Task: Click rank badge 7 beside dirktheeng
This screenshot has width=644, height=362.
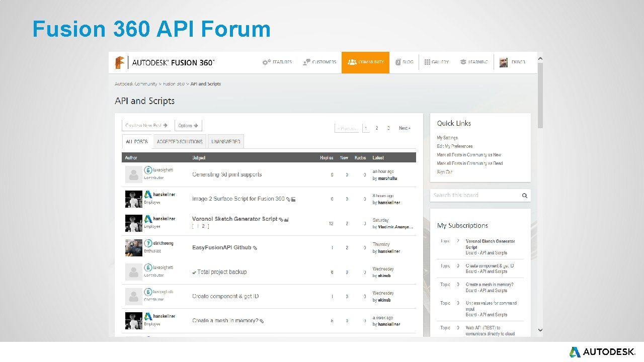Action: tap(148, 243)
